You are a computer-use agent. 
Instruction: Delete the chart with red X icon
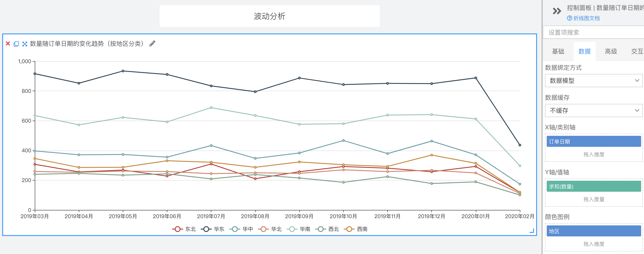[x=8, y=44]
